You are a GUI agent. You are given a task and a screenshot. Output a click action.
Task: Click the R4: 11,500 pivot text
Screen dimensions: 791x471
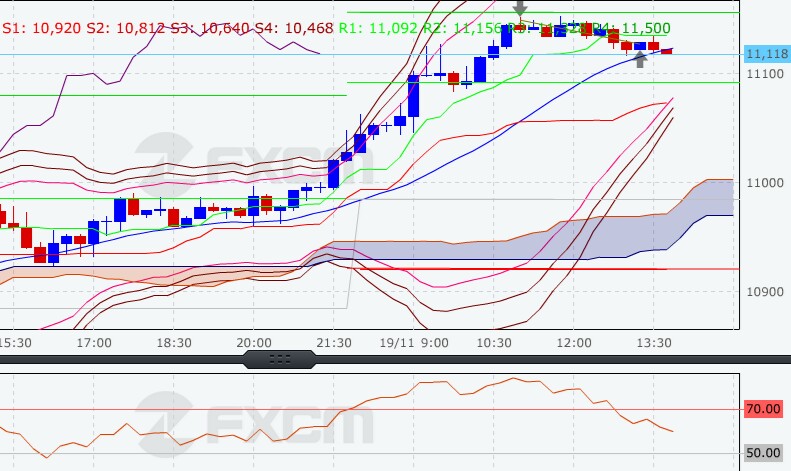coord(631,28)
